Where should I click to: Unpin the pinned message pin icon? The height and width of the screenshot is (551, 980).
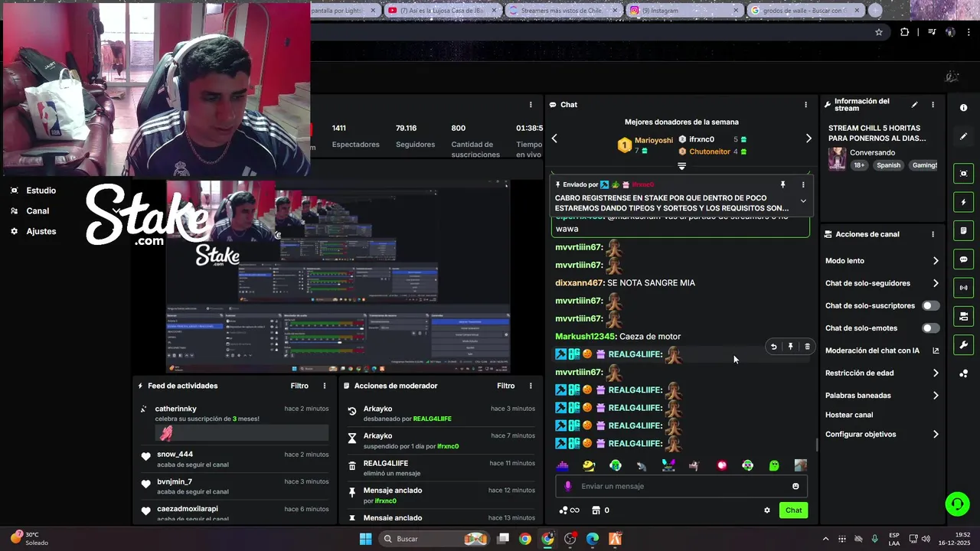click(x=782, y=184)
